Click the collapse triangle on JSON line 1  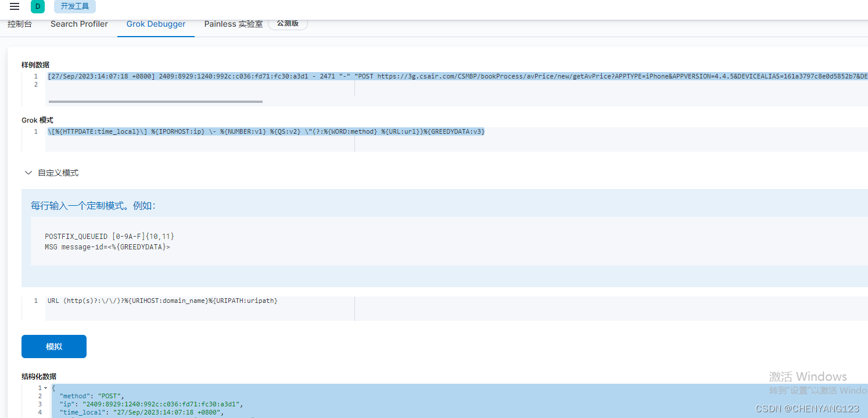click(45, 387)
